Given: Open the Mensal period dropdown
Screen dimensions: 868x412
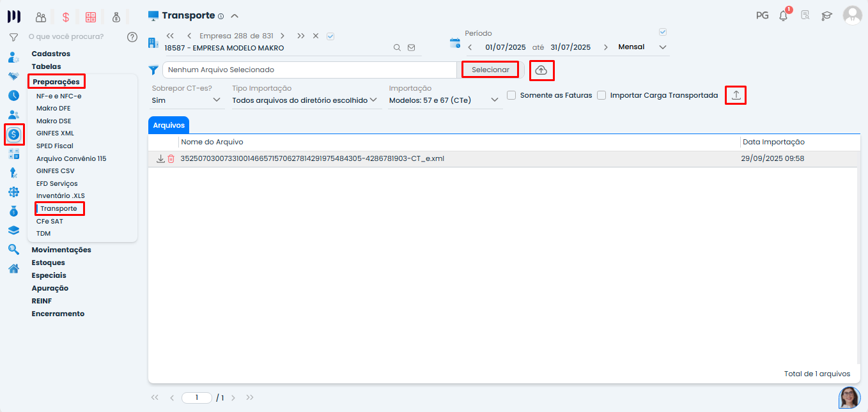Looking at the screenshot, I should [x=642, y=47].
